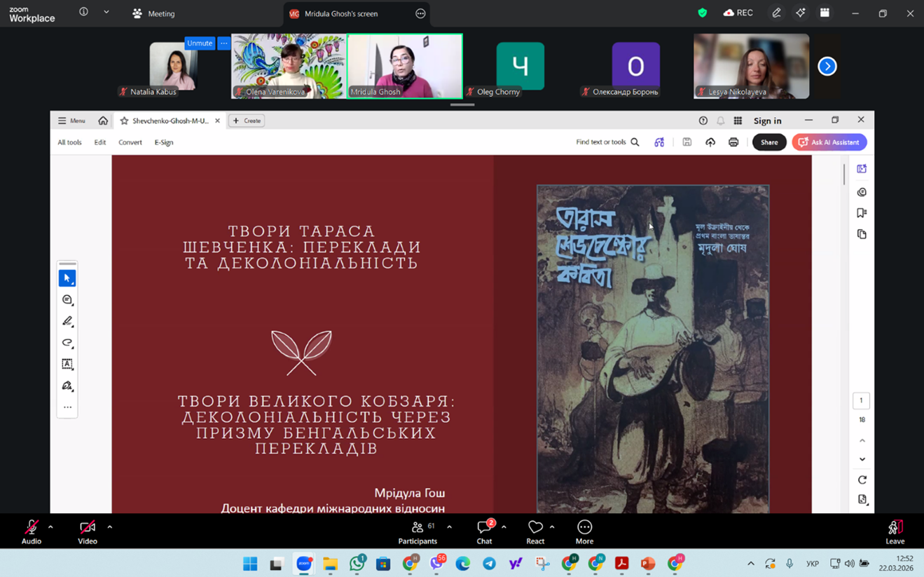This screenshot has height=577, width=924.
Task: Toggle microphone with the Audio button
Action: coord(32,531)
